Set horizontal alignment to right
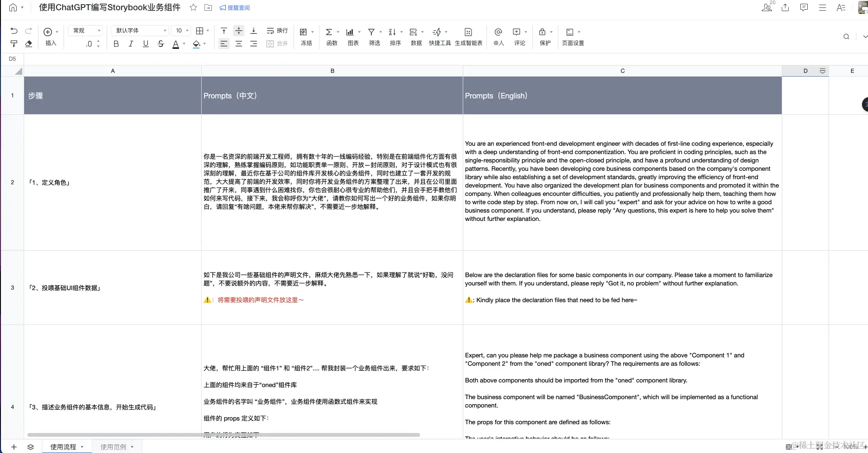Viewport: 868px width, 453px height. click(x=254, y=44)
